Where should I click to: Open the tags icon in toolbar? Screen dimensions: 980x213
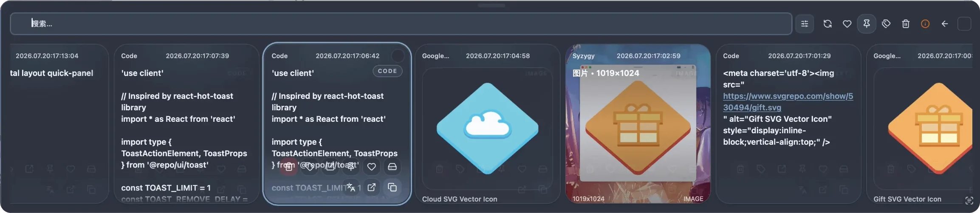pos(886,24)
